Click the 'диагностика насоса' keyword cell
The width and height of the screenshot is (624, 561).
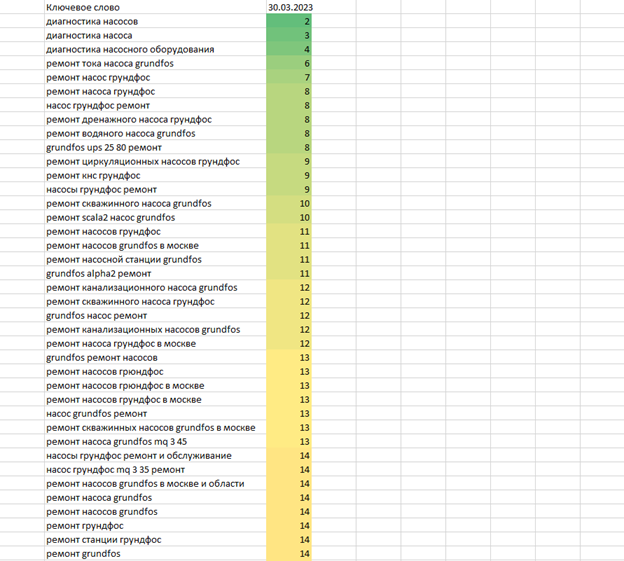click(x=155, y=35)
